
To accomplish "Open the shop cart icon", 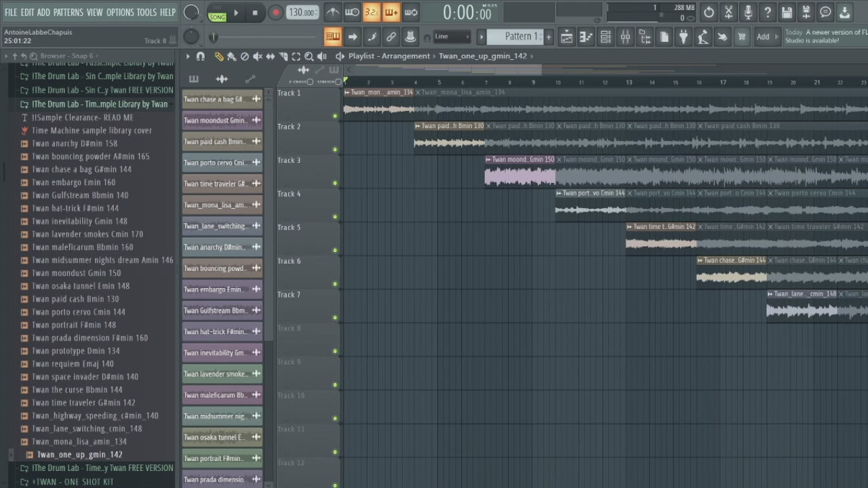I will (742, 37).
